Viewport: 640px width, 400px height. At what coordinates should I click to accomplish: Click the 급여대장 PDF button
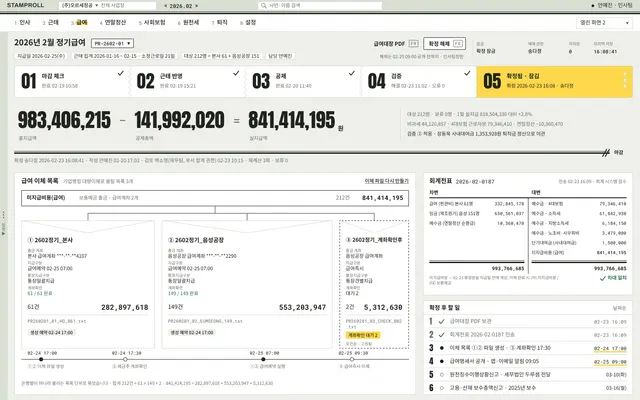(x=396, y=43)
